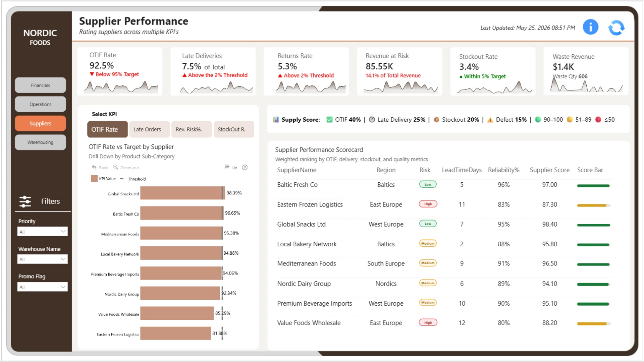
Task: Click the Defect warning triangle icon
Action: coord(490,120)
